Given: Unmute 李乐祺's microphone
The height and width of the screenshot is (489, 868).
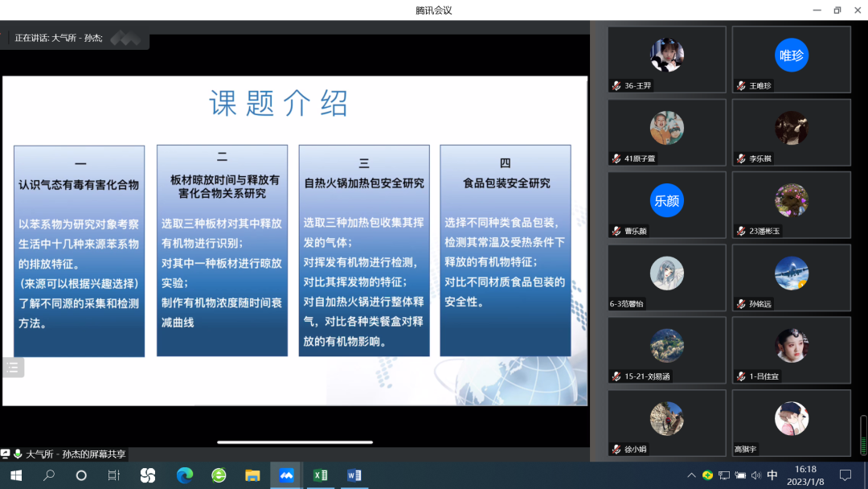Looking at the screenshot, I should point(741,158).
